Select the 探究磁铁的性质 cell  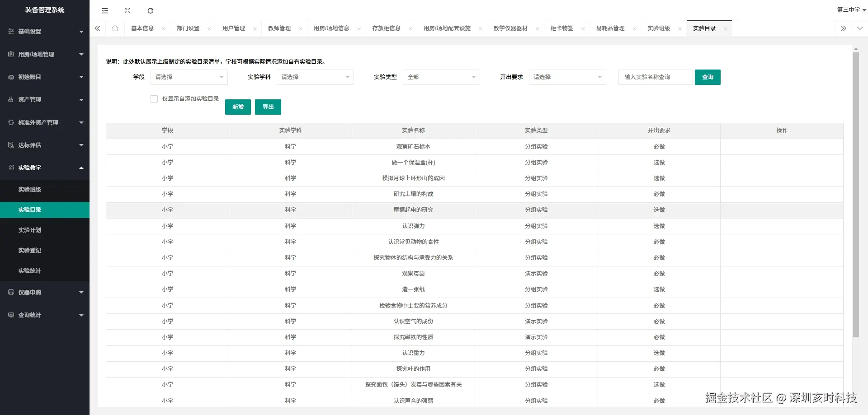pos(413,337)
